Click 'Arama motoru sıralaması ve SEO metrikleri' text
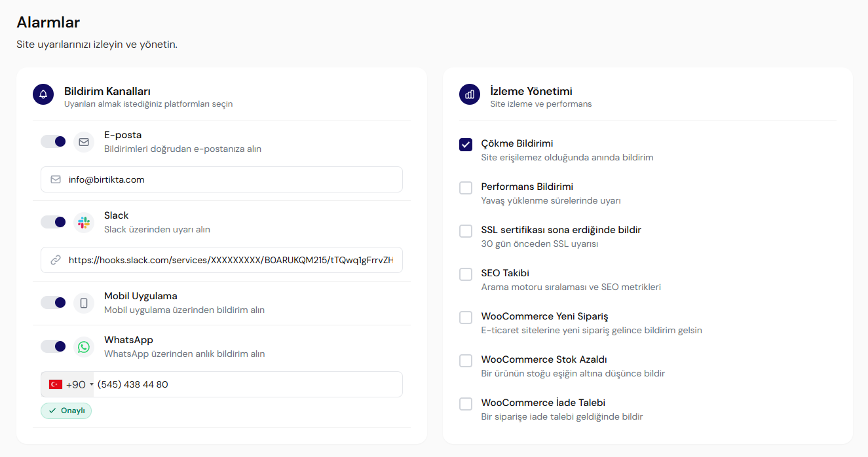Screen dimensions: 868x457 point(571,287)
